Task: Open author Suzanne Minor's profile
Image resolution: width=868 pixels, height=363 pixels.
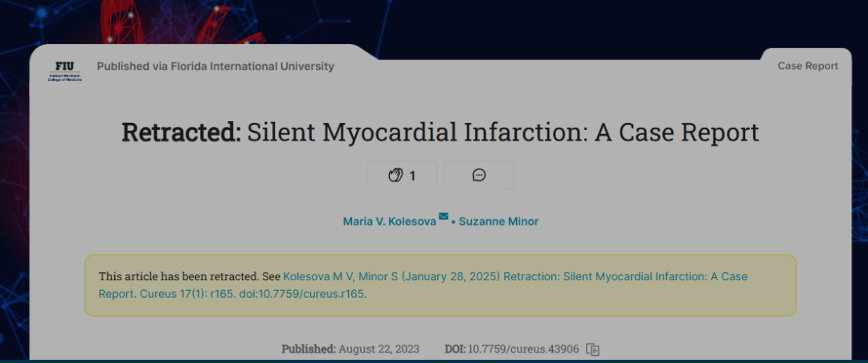Action: (499, 222)
